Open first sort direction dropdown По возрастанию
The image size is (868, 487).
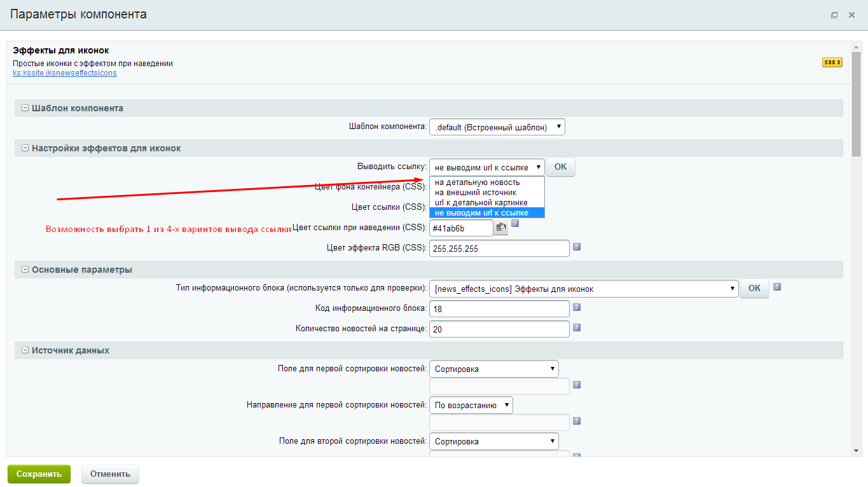click(x=471, y=405)
